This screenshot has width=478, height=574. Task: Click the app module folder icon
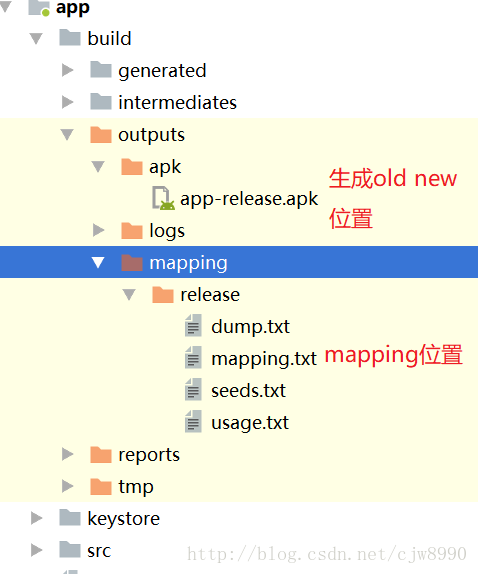point(39,8)
